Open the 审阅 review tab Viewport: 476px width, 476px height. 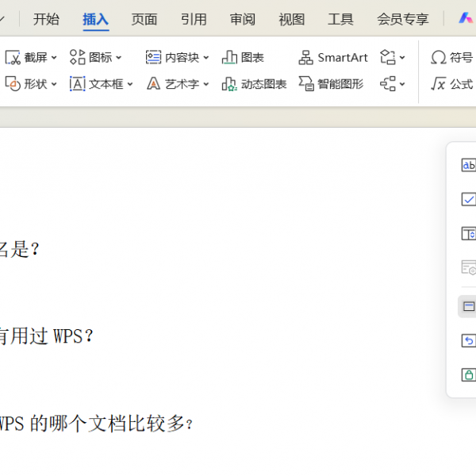243,19
